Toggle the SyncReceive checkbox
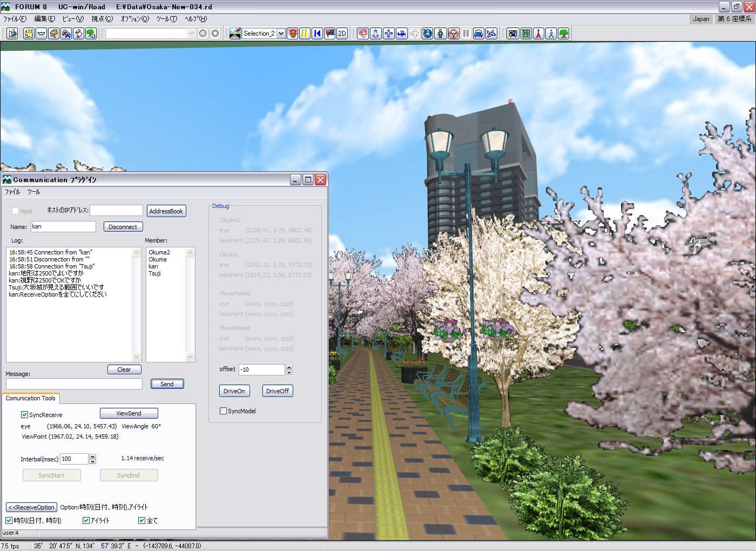Viewport: 756px width, 551px height. click(24, 415)
